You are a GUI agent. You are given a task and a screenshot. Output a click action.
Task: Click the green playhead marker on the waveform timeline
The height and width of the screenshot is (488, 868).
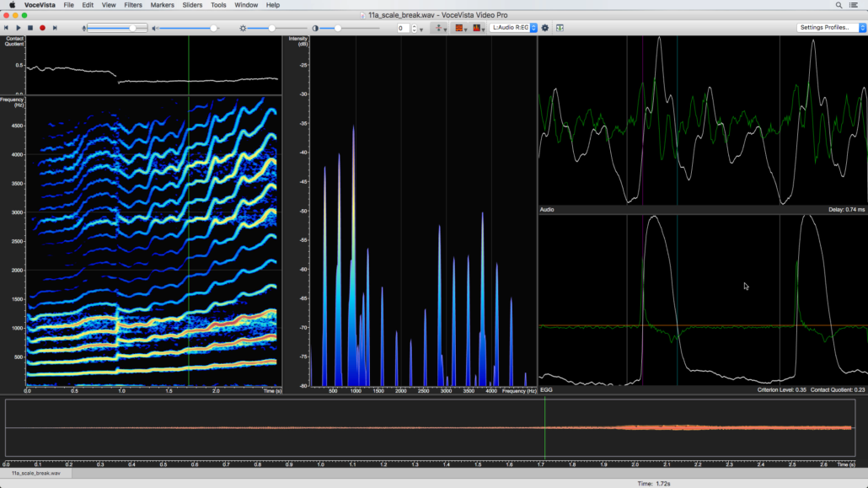[x=546, y=428]
